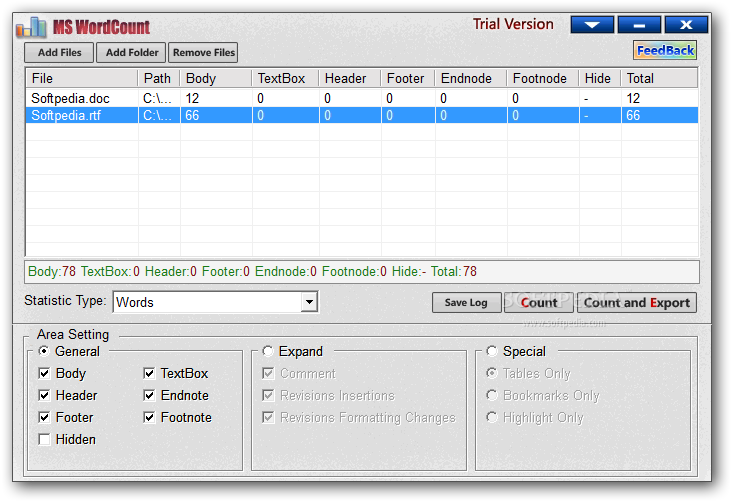
Task: Select the Expand area radio button
Action: 268,351
